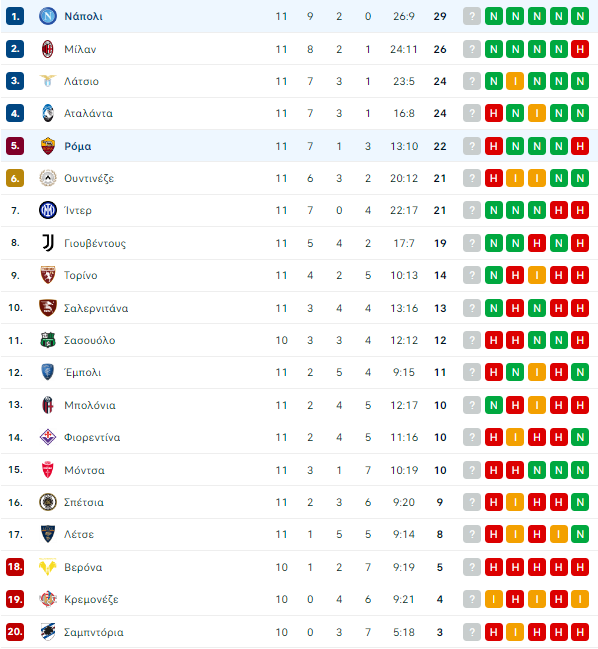Open the Σαλερνιτάνα team page
The height and width of the screenshot is (649, 598).
click(96, 308)
